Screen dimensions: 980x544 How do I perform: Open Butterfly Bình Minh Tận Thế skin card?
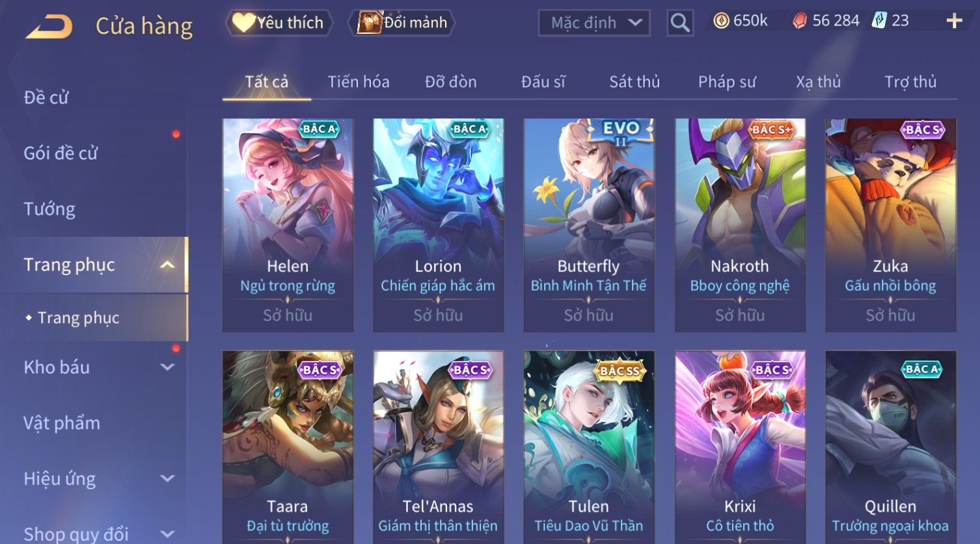tap(589, 225)
